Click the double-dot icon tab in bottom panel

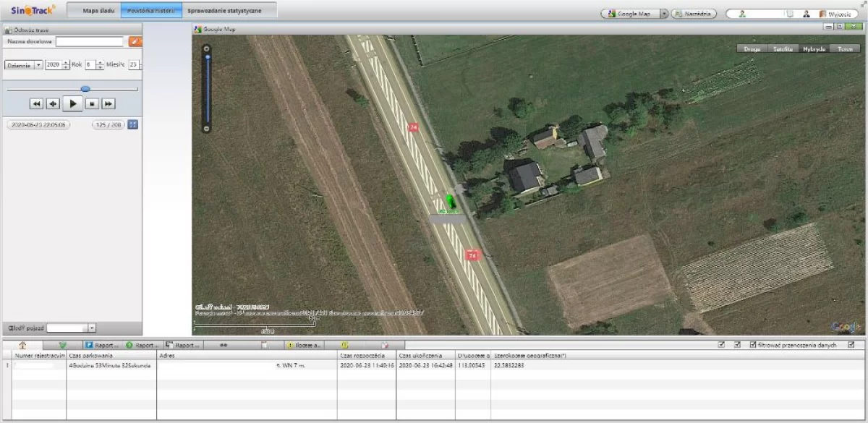[x=224, y=346]
